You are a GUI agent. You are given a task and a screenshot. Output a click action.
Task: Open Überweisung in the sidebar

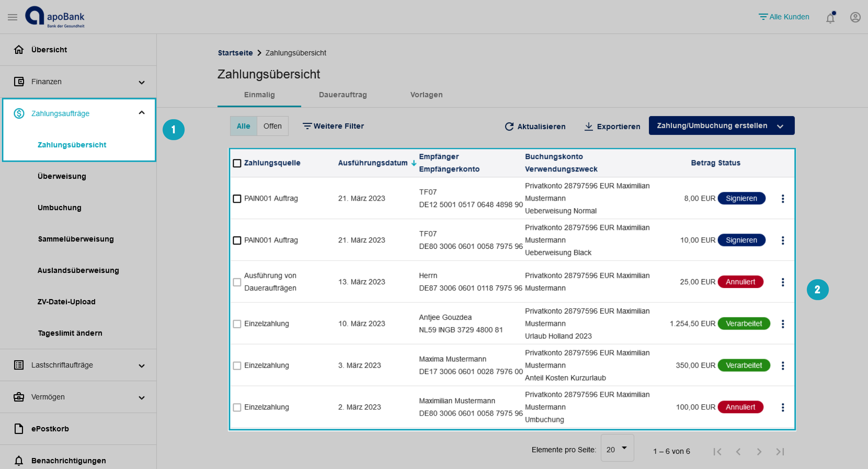[x=62, y=176]
